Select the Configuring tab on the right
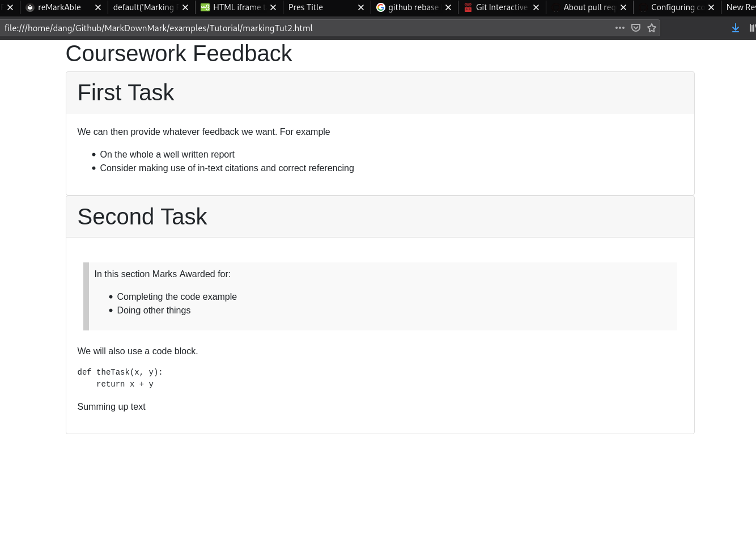The height and width of the screenshot is (539, 756). (x=677, y=7)
